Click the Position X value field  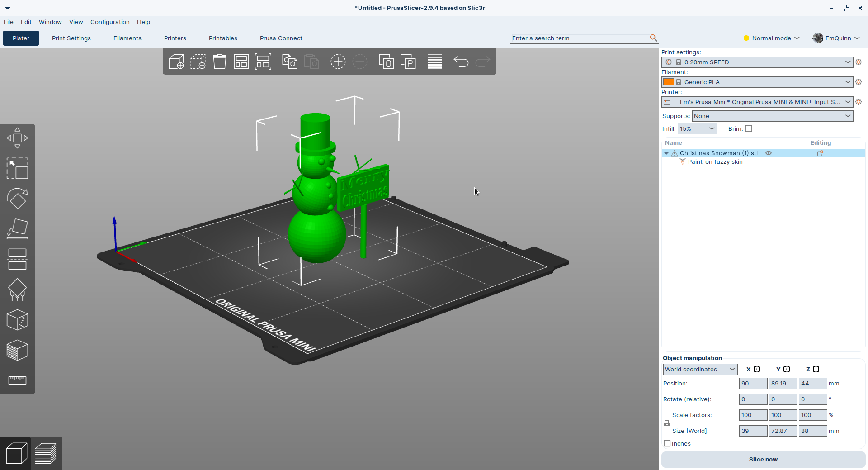pos(753,383)
